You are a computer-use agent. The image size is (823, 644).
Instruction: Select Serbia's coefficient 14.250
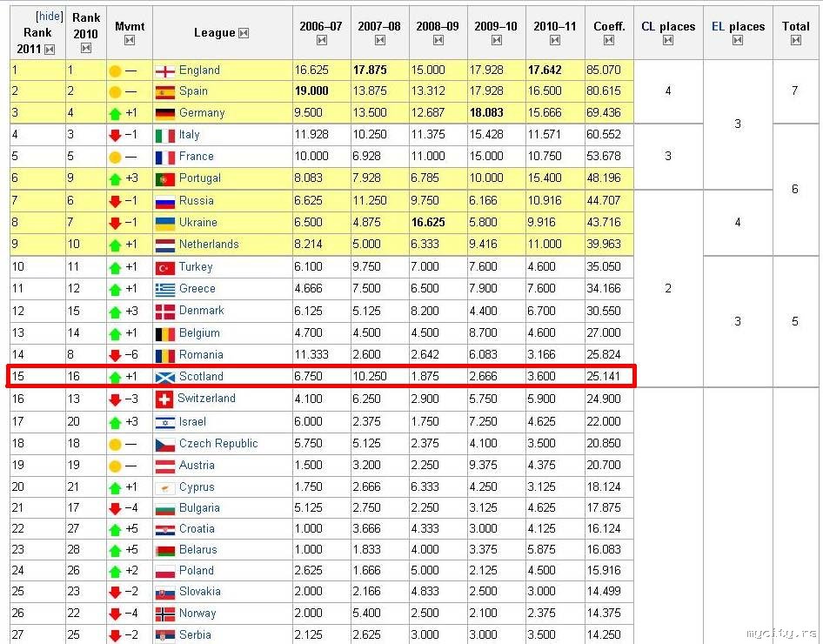tap(603, 634)
